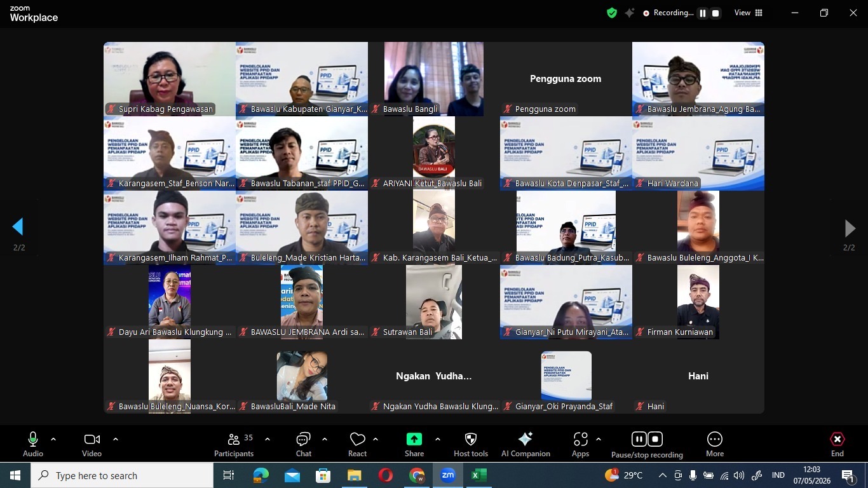Screen dimensions: 868x488
Task: Select the Bawaslu Bangli video tile
Action: click(434, 79)
